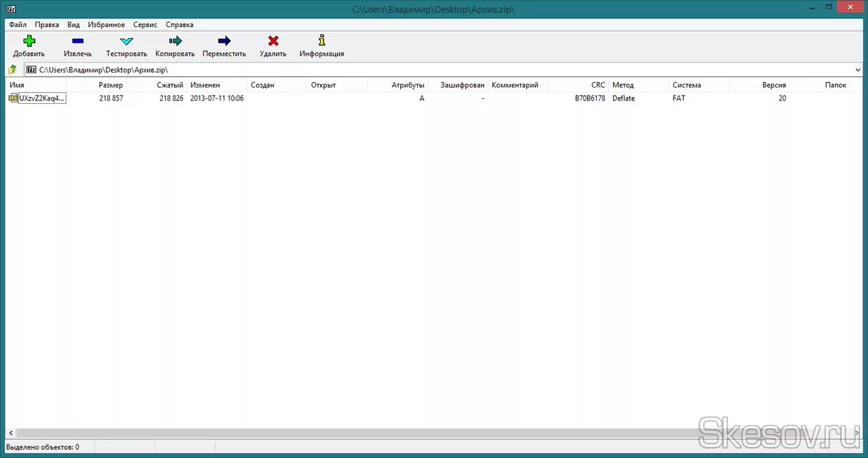Image resolution: width=868 pixels, height=458 pixels.
Task: Click the blue minus Извлечь icon
Action: 77,41
